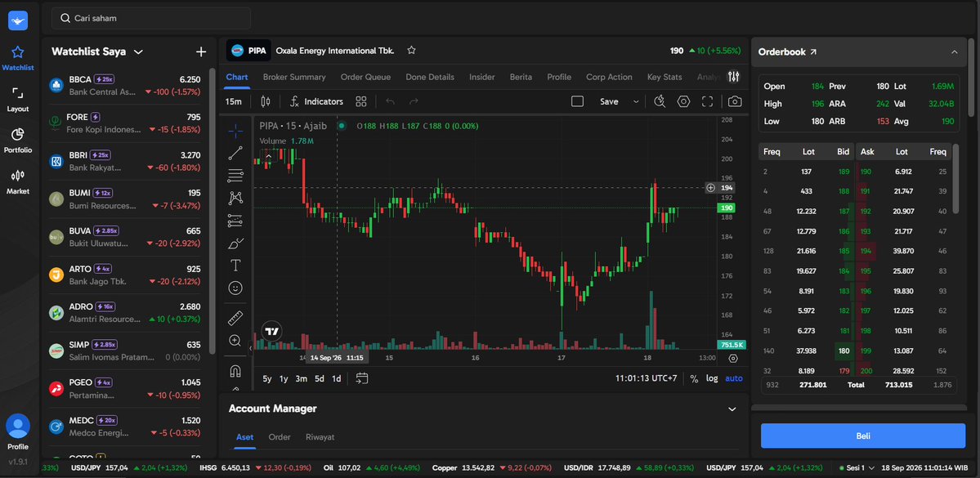Toggle magnet mode for drawings
Screen dimensions: 980x478
click(235, 371)
